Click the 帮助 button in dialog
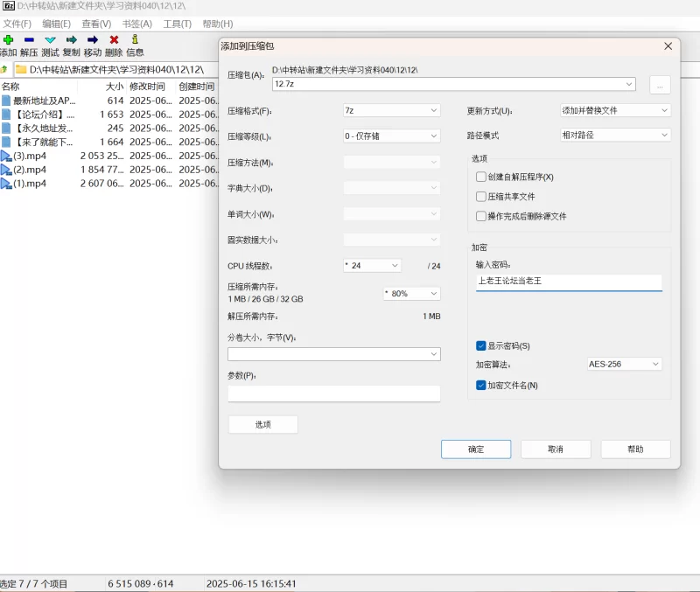Image resolution: width=700 pixels, height=592 pixels. pyautogui.click(x=636, y=449)
